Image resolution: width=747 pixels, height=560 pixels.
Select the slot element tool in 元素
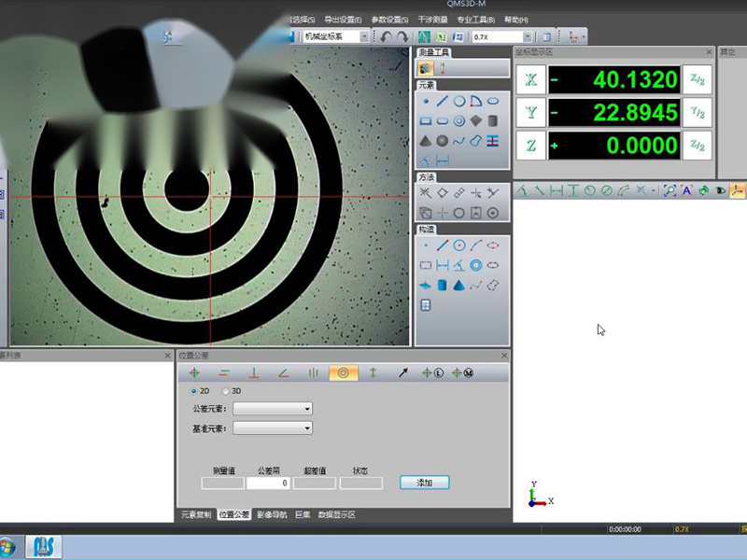(443, 121)
